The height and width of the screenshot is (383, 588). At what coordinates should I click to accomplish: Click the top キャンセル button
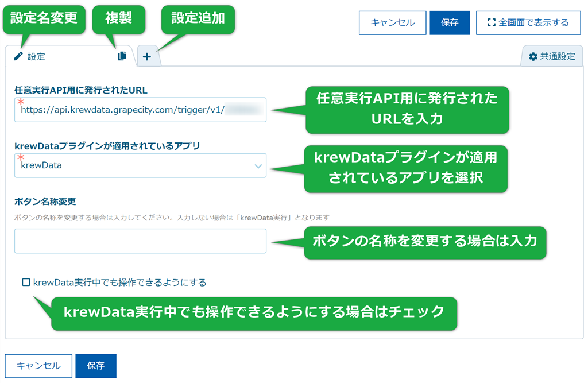392,23
